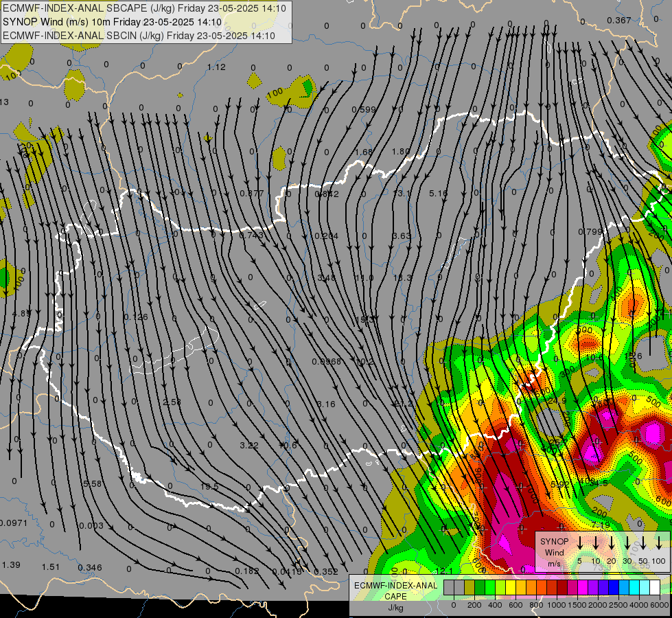Click the 5.16 value on the map

(439, 194)
